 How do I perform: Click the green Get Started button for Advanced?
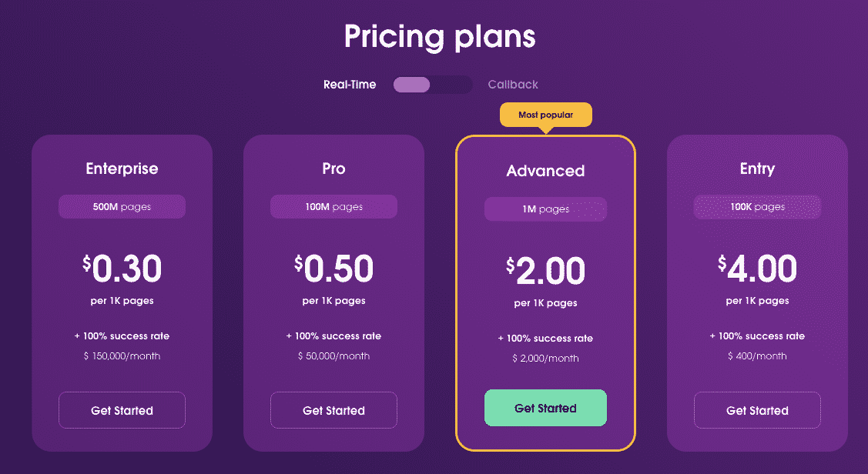pyautogui.click(x=545, y=408)
